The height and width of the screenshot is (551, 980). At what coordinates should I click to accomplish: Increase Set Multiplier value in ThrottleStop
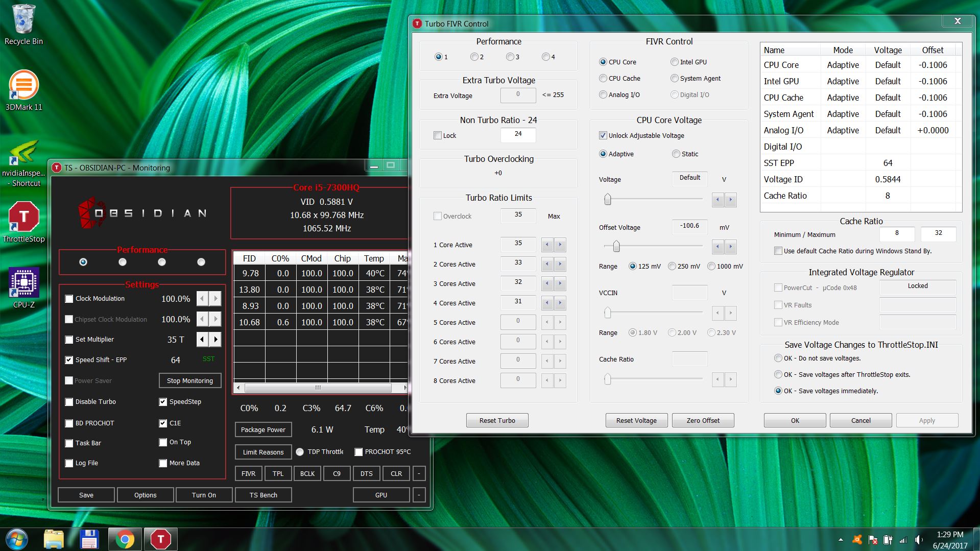(216, 339)
